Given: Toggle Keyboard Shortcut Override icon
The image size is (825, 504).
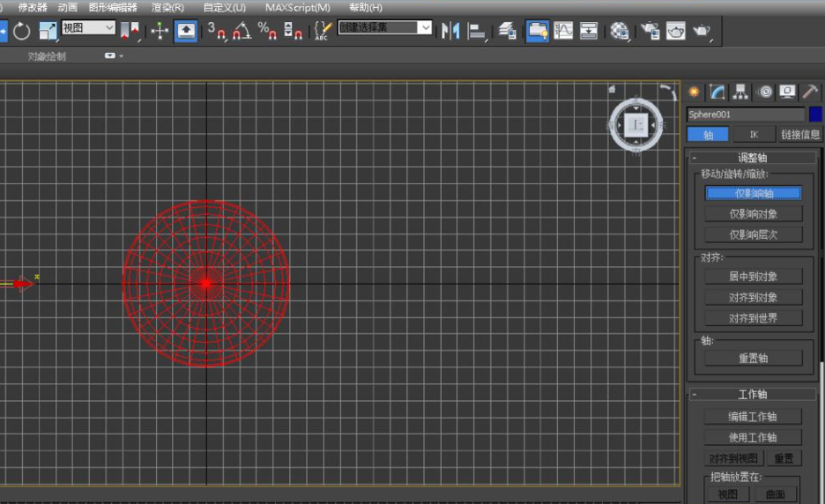Looking at the screenshot, I should (186, 31).
